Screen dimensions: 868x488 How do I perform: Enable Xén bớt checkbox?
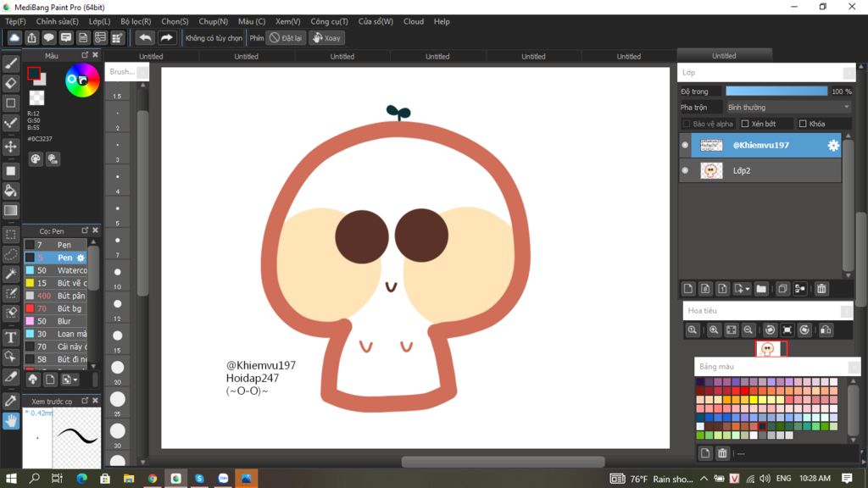(745, 124)
